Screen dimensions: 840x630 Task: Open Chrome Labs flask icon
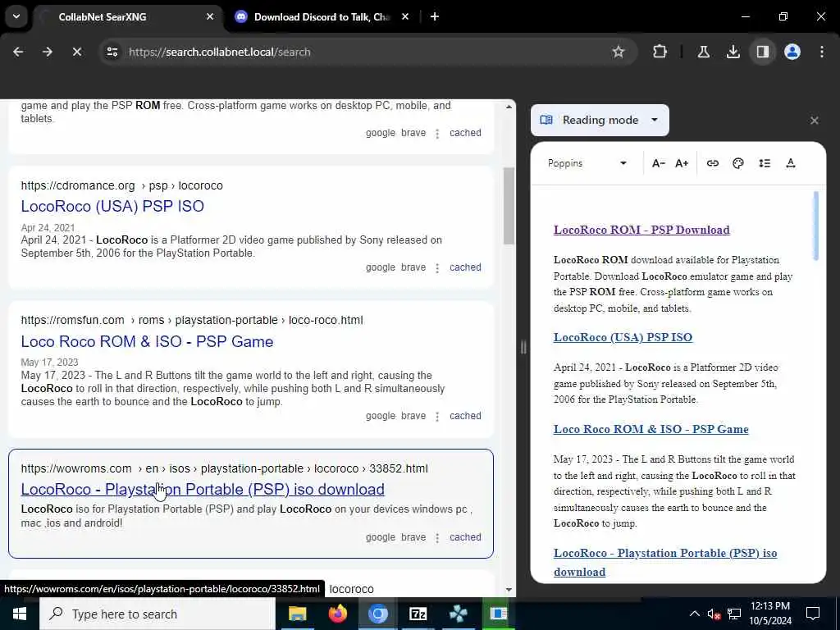click(x=704, y=52)
